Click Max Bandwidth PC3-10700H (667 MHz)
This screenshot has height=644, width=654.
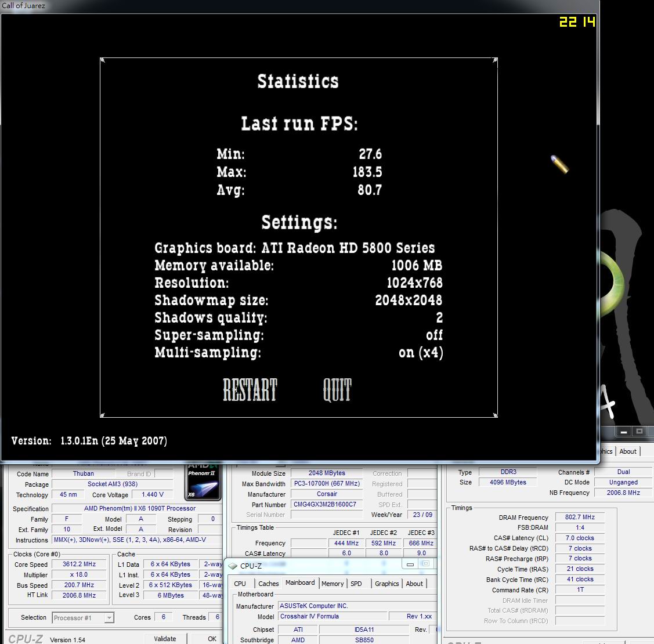coord(327,483)
